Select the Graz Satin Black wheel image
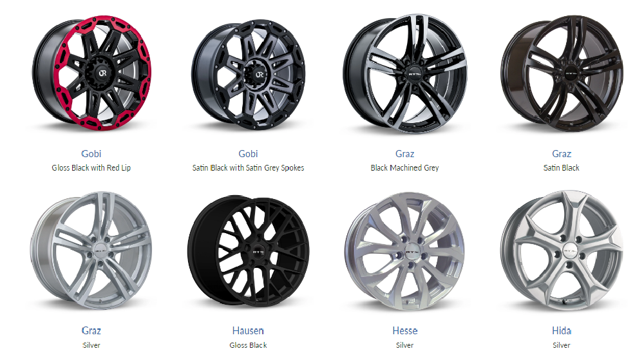The height and width of the screenshot is (360, 644). pyautogui.click(x=562, y=73)
